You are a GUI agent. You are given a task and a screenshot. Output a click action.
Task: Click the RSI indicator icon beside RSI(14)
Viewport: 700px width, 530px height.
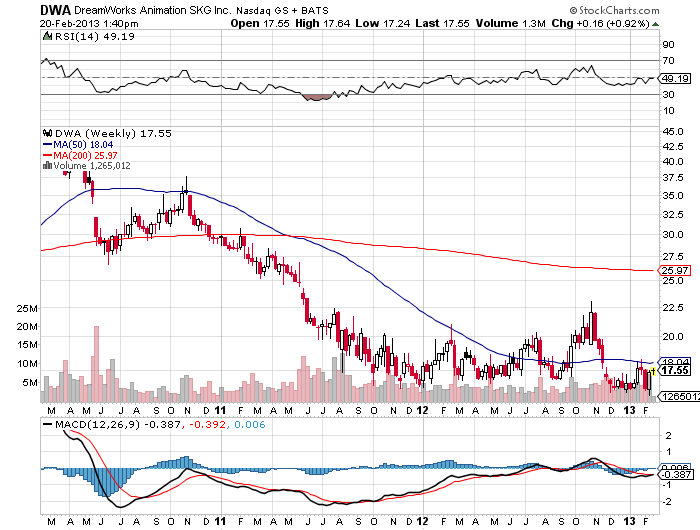coord(47,36)
